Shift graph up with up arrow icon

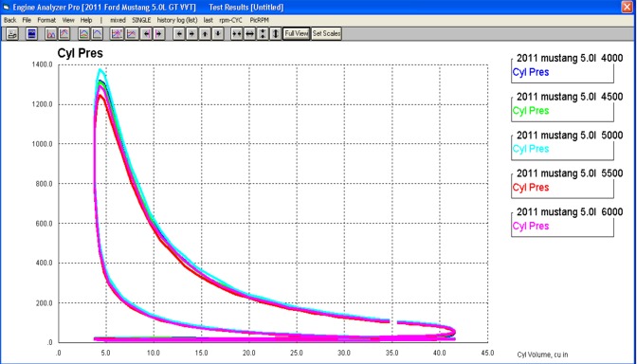pyautogui.click(x=205, y=34)
